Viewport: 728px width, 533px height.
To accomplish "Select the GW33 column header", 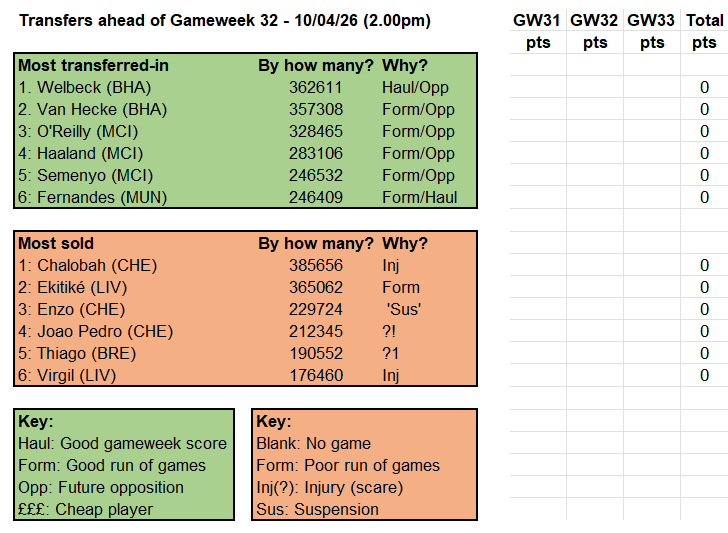I will (x=652, y=20).
